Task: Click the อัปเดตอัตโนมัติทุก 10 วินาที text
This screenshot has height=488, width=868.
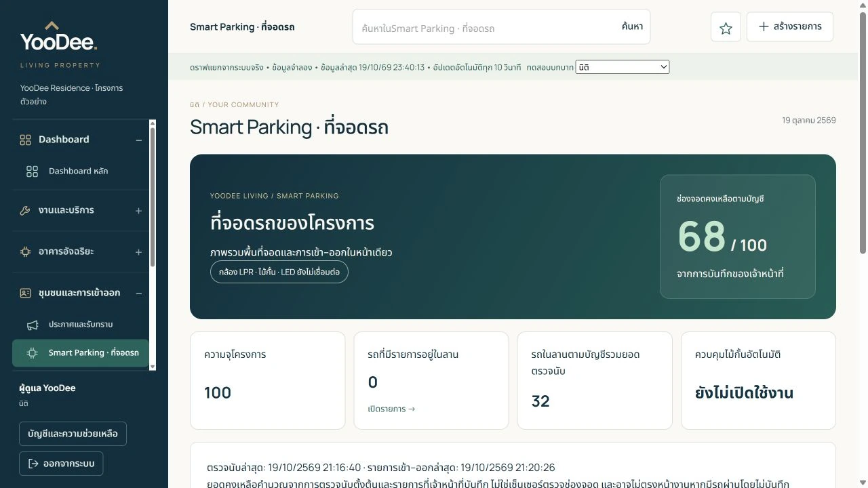Action: 477,68
